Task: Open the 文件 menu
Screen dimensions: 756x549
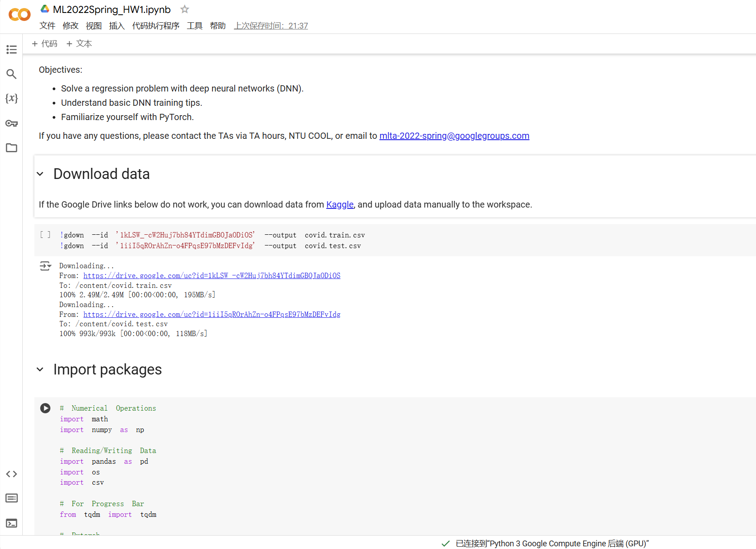Action: point(47,26)
